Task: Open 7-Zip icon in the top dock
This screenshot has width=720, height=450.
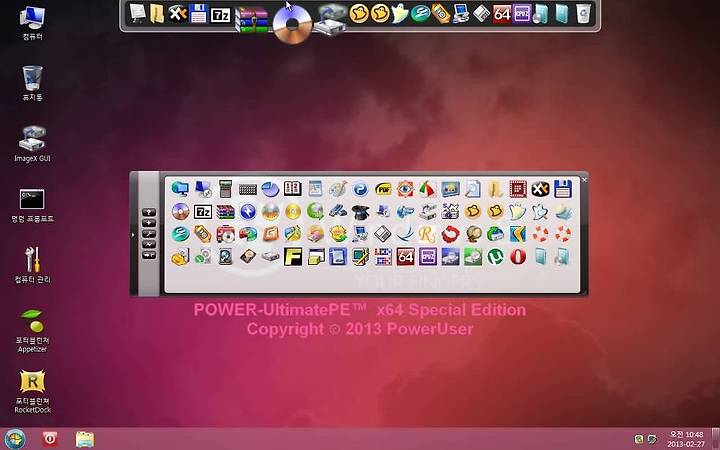Action: pos(220,15)
